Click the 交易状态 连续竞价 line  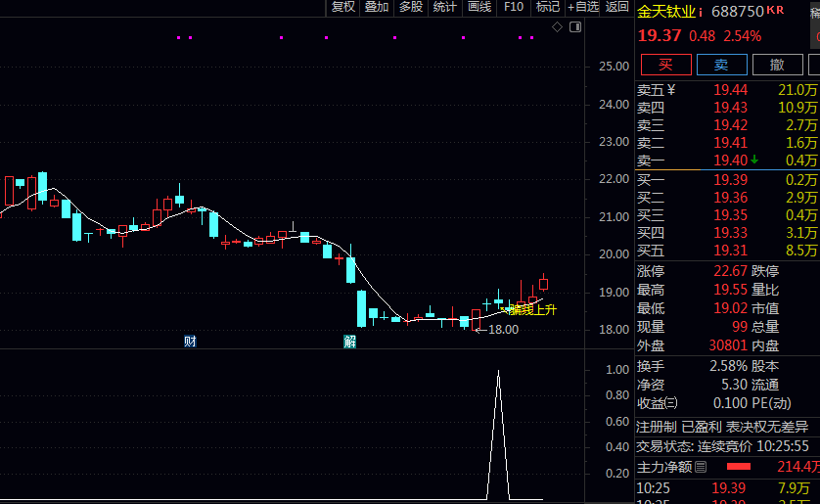click(x=723, y=446)
